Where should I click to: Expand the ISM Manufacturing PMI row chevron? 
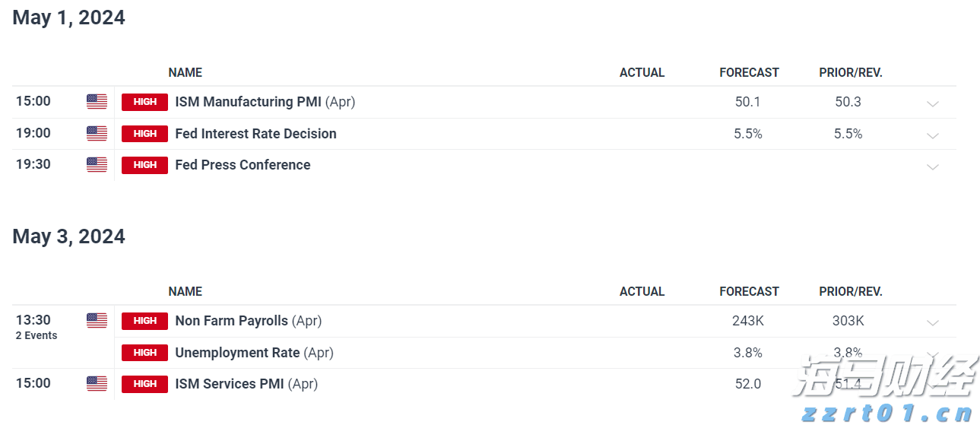point(933,103)
